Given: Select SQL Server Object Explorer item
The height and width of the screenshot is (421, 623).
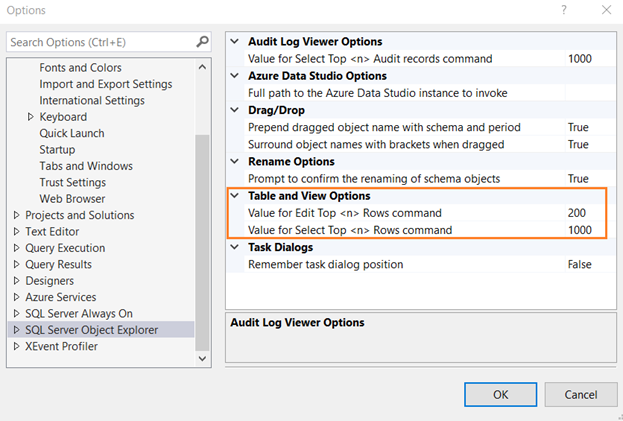Looking at the screenshot, I should point(91,330).
